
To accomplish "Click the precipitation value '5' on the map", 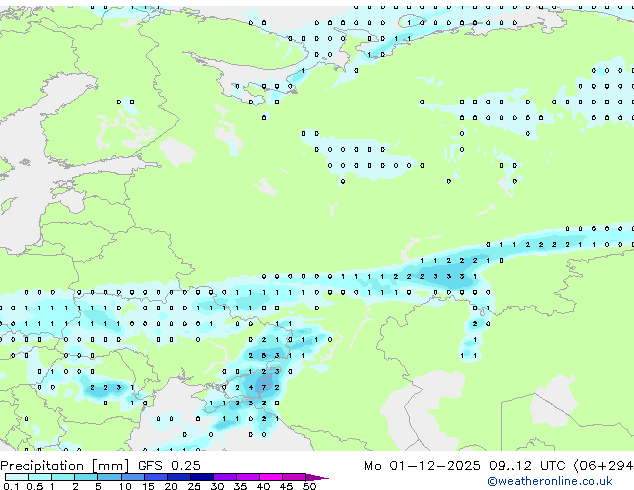I will (264, 356).
